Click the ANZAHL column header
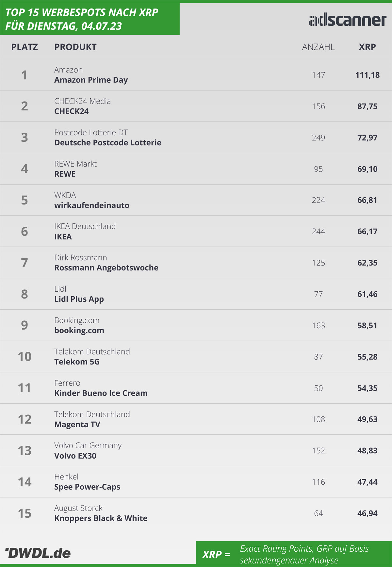Screen dimensions: 392x567 point(318,47)
